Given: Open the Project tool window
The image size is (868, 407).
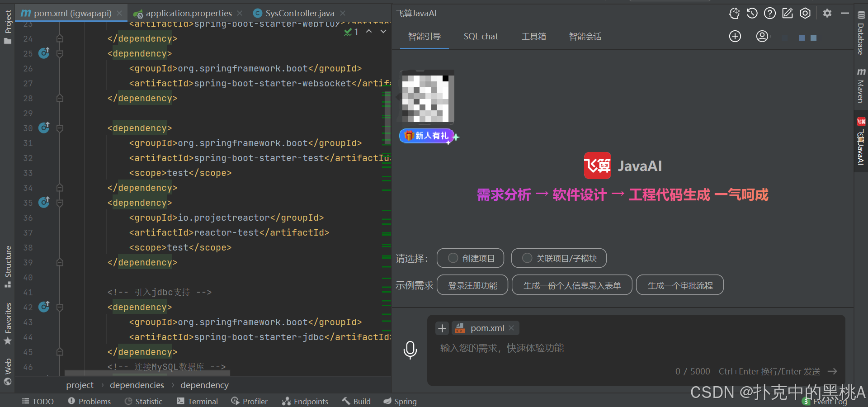Looking at the screenshot, I should [x=8, y=27].
